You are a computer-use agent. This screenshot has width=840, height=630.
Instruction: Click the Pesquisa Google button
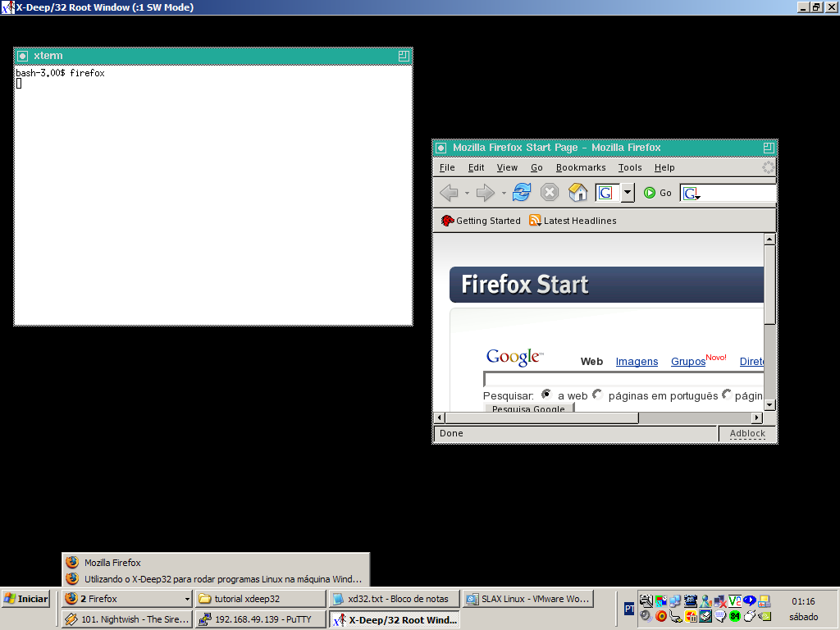(x=528, y=408)
